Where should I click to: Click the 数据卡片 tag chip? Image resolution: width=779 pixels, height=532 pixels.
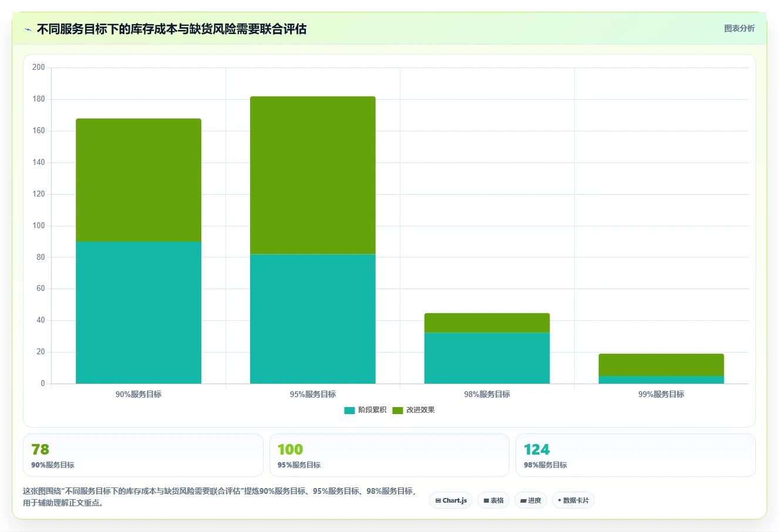click(573, 500)
